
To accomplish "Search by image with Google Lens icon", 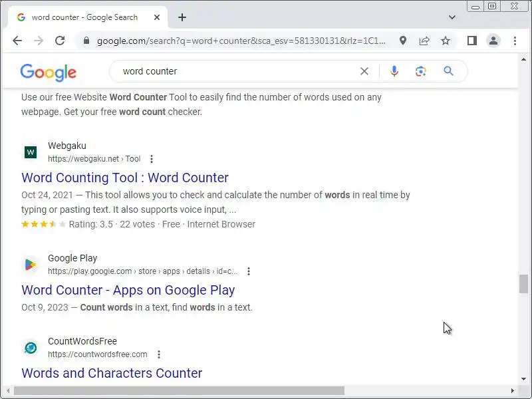I will [421, 71].
